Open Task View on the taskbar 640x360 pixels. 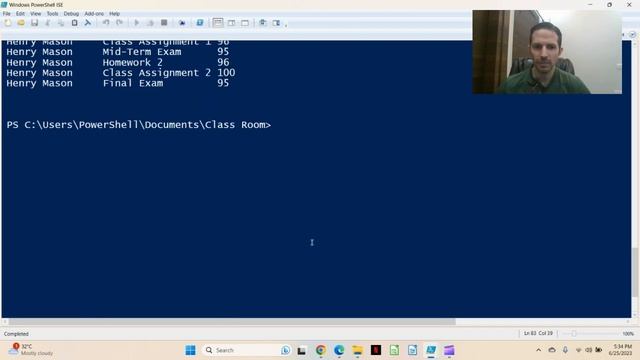[302, 350]
